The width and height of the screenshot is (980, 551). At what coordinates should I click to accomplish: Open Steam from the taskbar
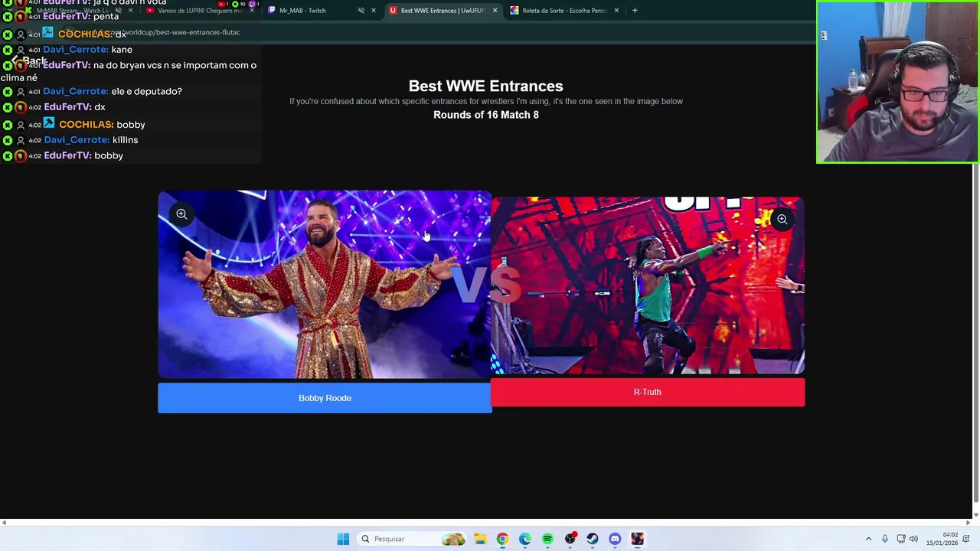pos(593,539)
